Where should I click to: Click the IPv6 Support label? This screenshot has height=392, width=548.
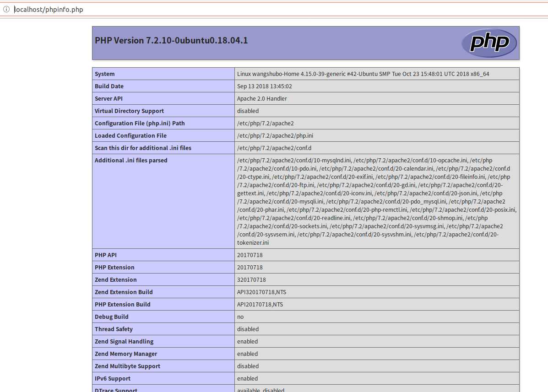[x=113, y=379]
